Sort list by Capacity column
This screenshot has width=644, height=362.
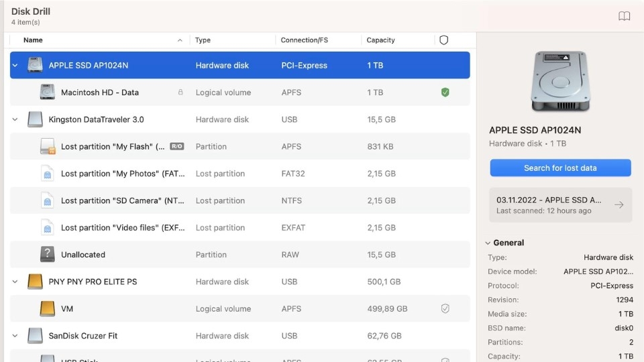point(380,40)
